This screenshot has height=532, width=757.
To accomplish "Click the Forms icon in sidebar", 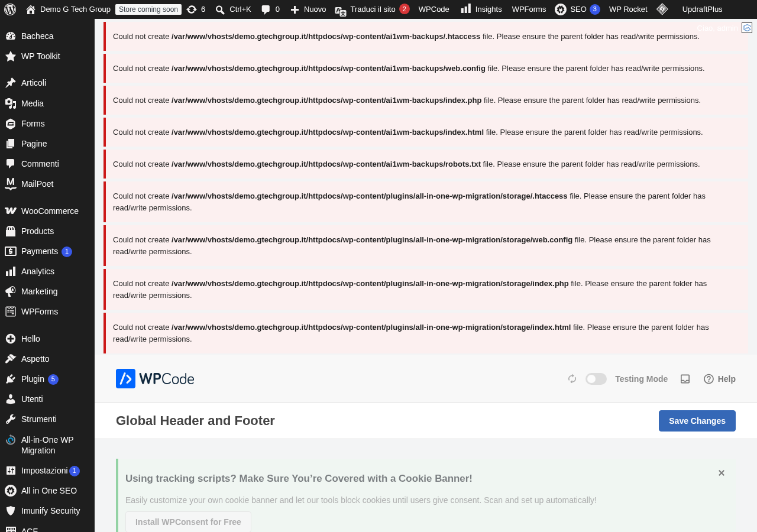I will point(11,124).
